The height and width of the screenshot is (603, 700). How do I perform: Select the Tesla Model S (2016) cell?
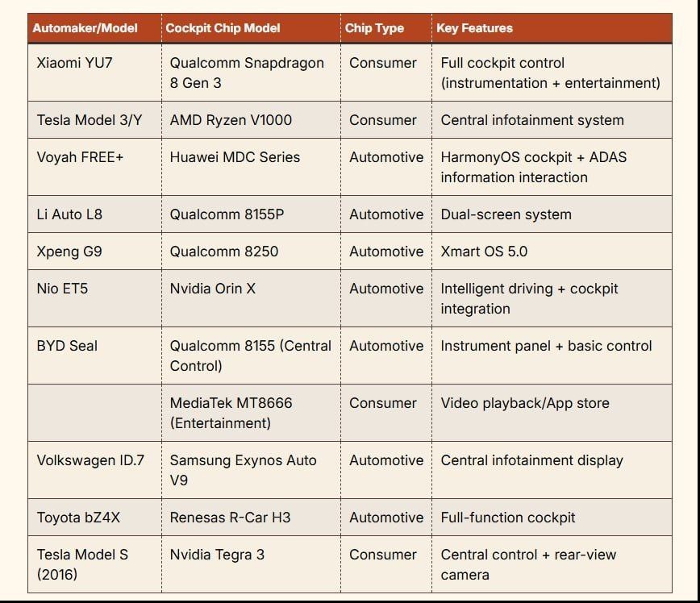94,564
